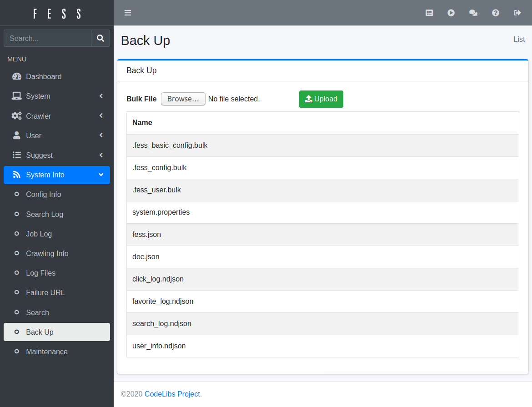Screen dimensions: 532x407
Task: Click the help question mark icon
Action: [496, 13]
